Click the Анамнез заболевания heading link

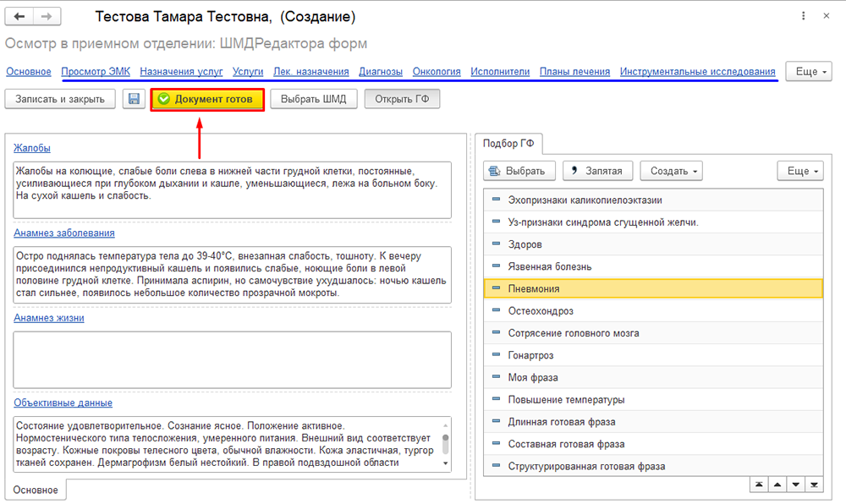[64, 233]
